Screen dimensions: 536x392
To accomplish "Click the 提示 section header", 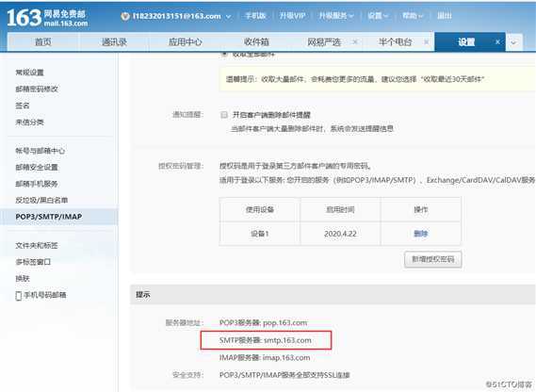I will 333,295.
